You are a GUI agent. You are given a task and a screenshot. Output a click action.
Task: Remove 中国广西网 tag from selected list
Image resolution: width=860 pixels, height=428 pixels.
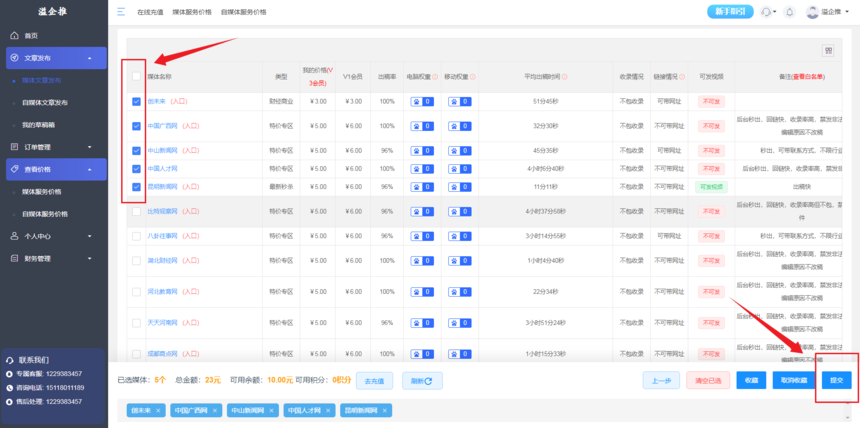pyautogui.click(x=215, y=410)
